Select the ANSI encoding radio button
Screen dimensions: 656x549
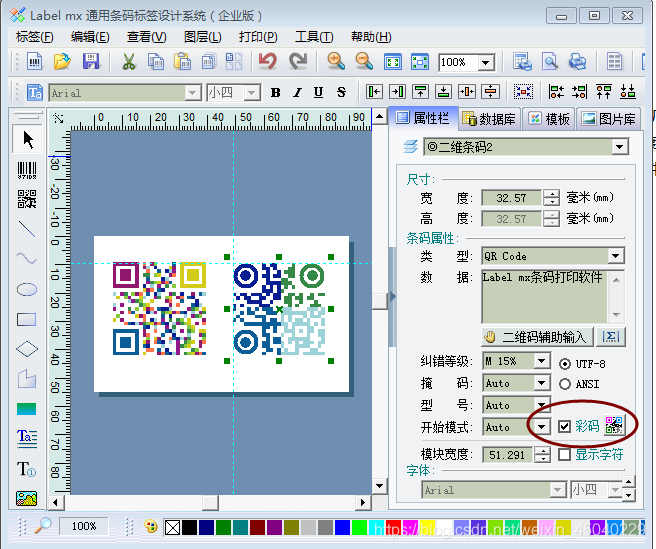point(565,384)
